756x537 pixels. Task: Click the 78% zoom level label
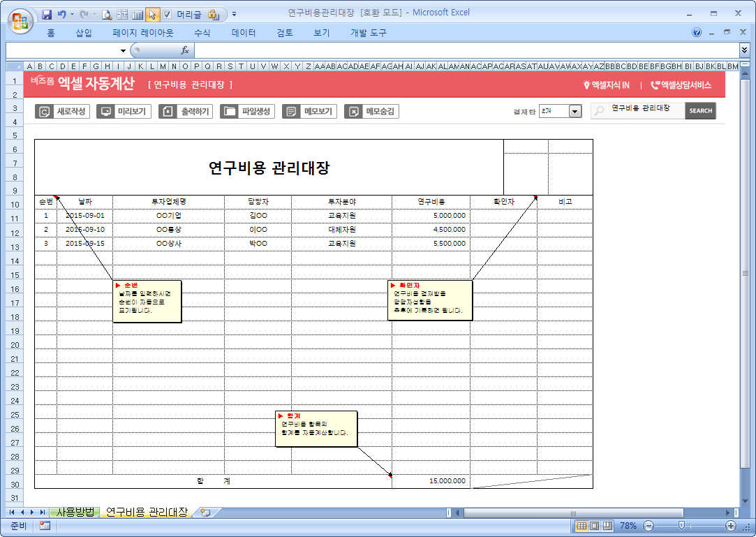tap(628, 526)
